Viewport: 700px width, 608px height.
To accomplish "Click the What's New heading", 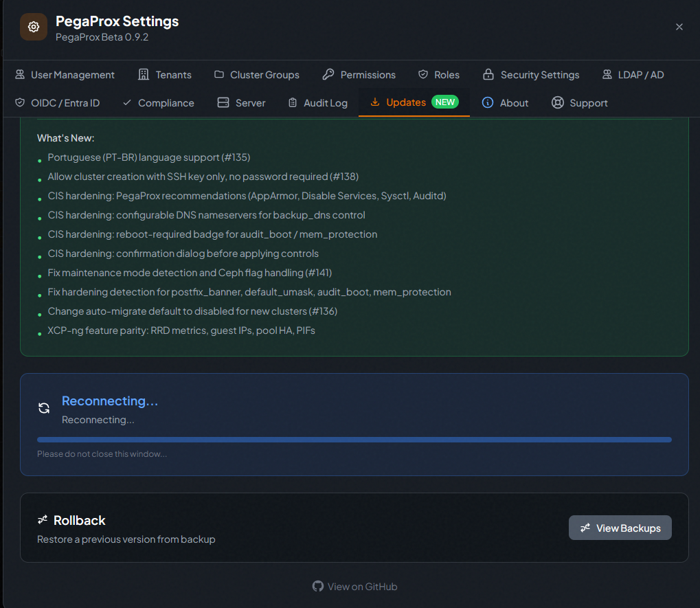I will click(66, 138).
